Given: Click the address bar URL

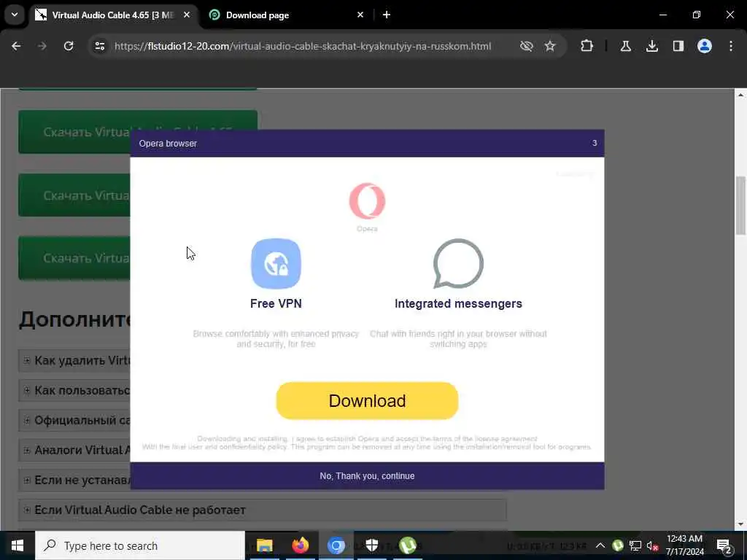Looking at the screenshot, I should coord(303,46).
